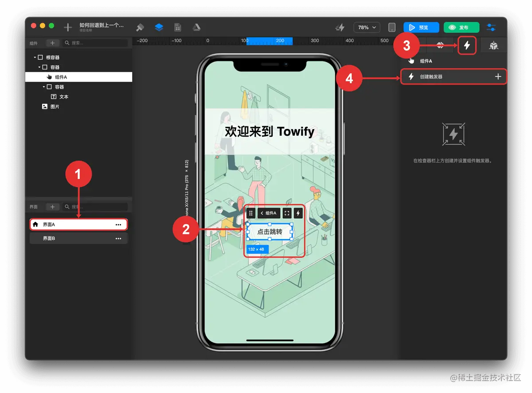Click the lightning icon in floating component toolbar
Viewport: 532px width, 393px height.
[x=298, y=213]
